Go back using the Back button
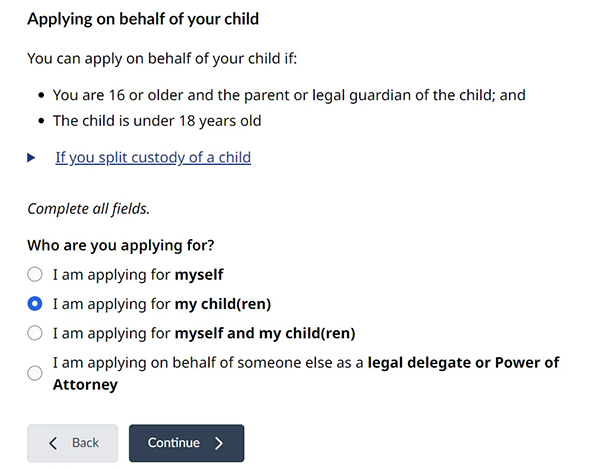 click(73, 443)
